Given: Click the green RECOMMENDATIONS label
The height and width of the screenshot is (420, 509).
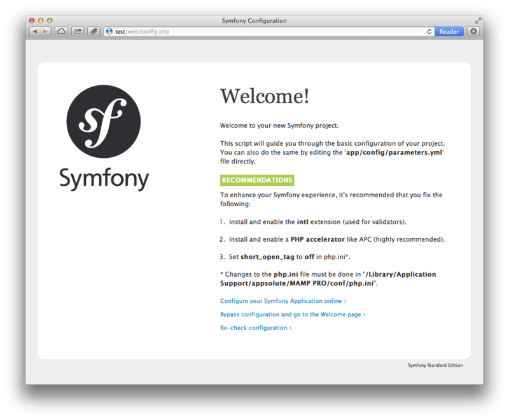Looking at the screenshot, I should pyautogui.click(x=257, y=180).
